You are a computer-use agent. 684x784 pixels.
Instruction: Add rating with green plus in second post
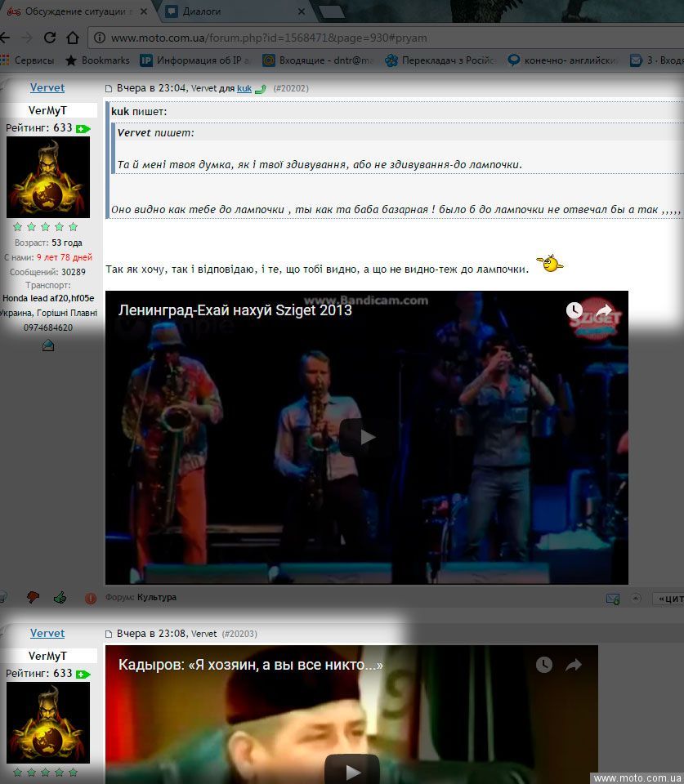pyautogui.click(x=83, y=675)
